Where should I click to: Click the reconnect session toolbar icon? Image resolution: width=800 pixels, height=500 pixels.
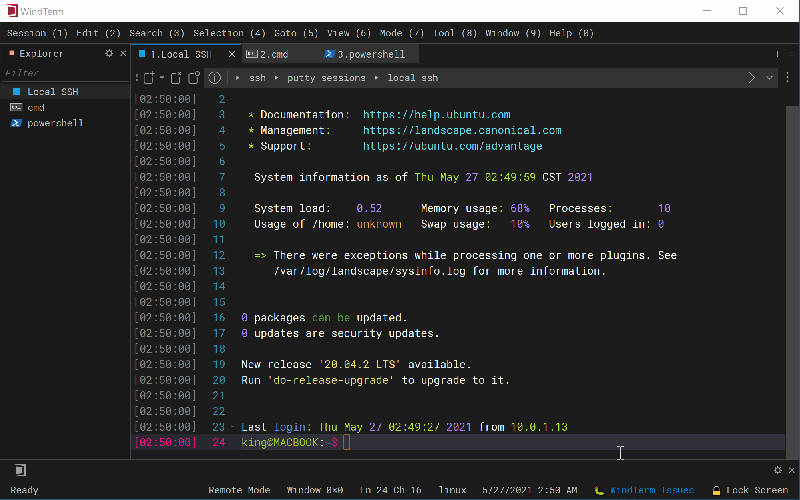194,78
